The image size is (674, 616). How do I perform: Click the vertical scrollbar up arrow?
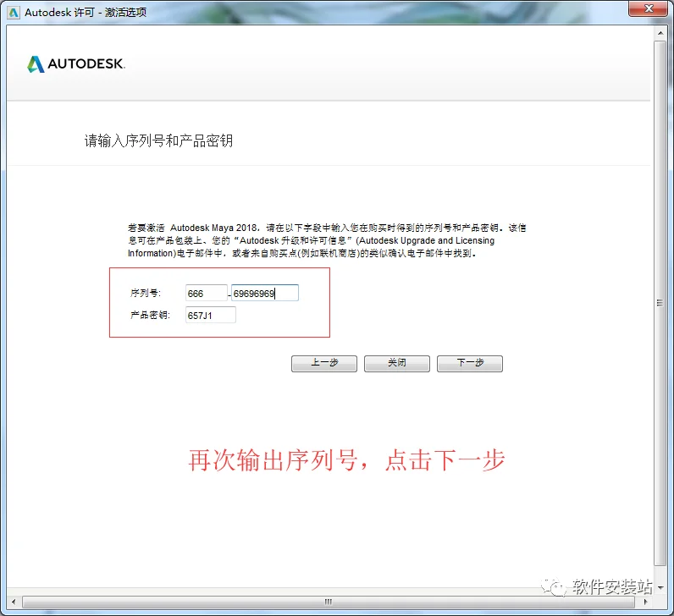pyautogui.click(x=660, y=33)
